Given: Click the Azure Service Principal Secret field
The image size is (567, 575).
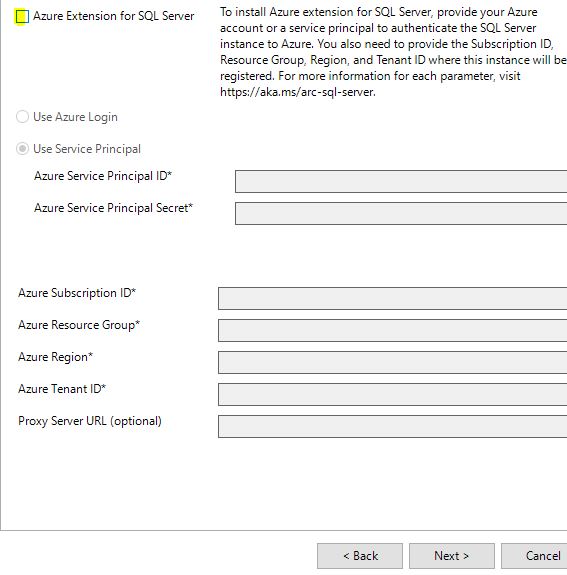Looking at the screenshot, I should [x=401, y=213].
